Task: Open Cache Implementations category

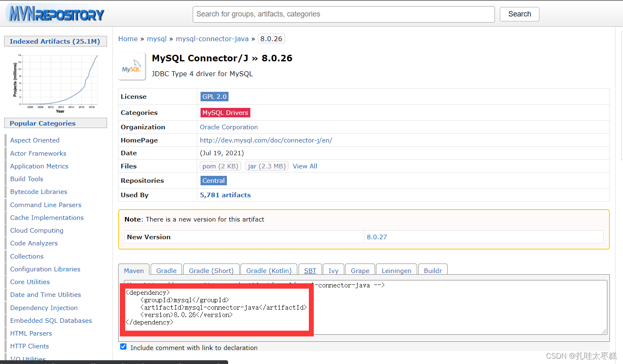Action: coord(47,217)
